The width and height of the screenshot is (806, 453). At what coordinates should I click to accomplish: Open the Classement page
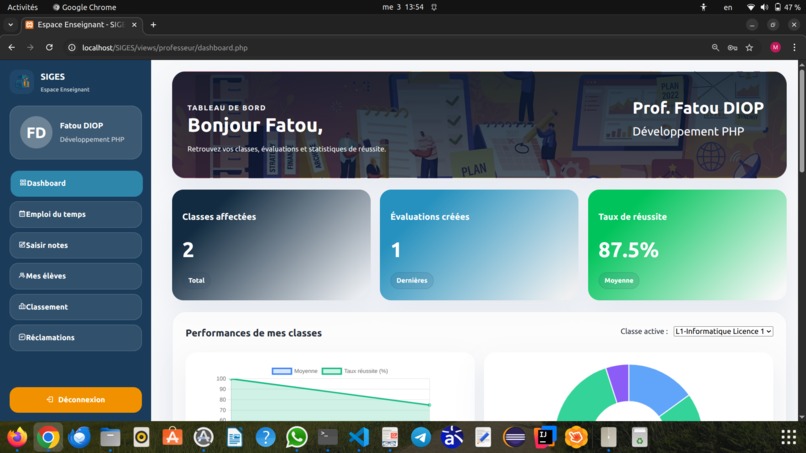click(x=76, y=307)
